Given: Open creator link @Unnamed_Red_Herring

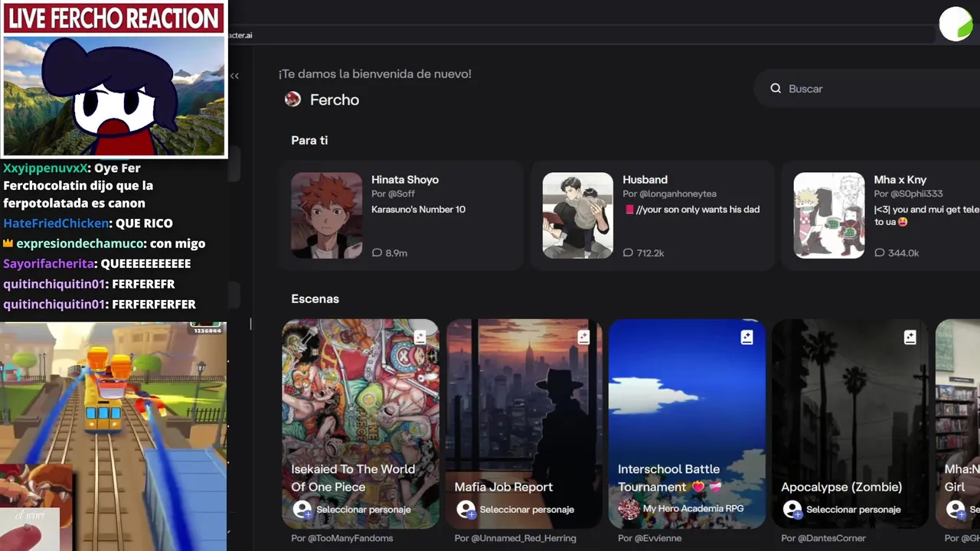Looking at the screenshot, I should pos(523,539).
